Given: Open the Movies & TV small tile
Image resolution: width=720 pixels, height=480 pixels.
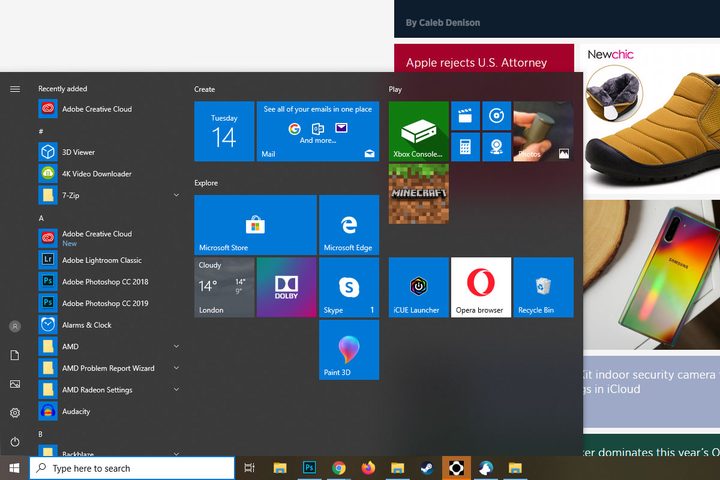Looking at the screenshot, I should click(x=465, y=116).
